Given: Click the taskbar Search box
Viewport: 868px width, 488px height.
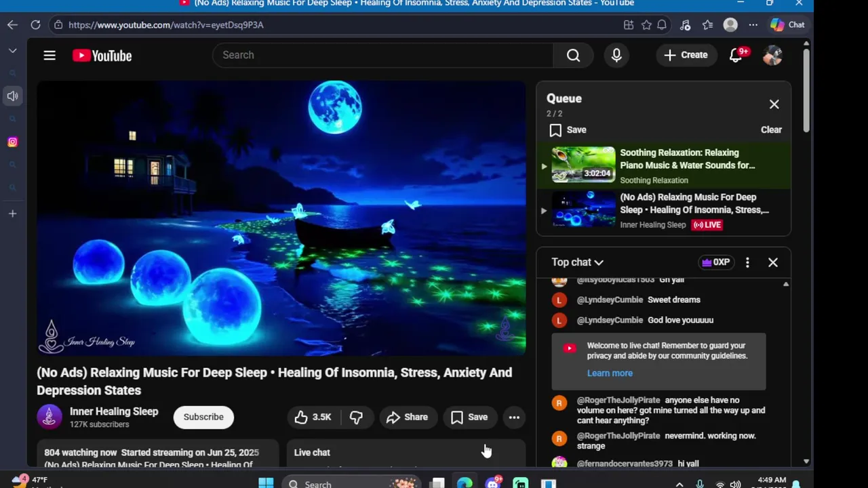Looking at the screenshot, I should coord(350,483).
